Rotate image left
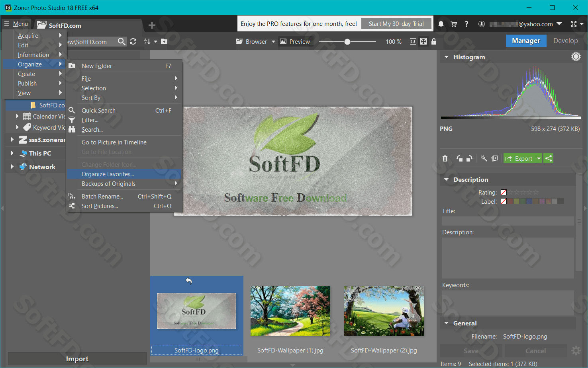588x368 pixels. (459, 158)
